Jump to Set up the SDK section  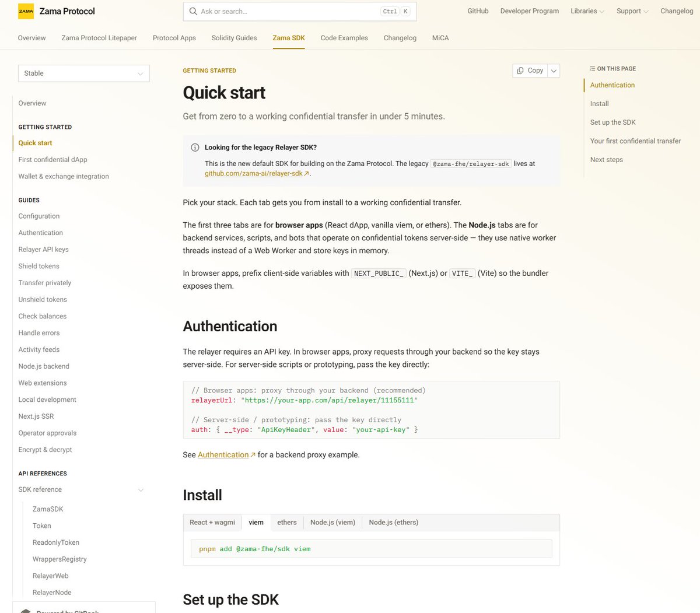[x=612, y=122]
